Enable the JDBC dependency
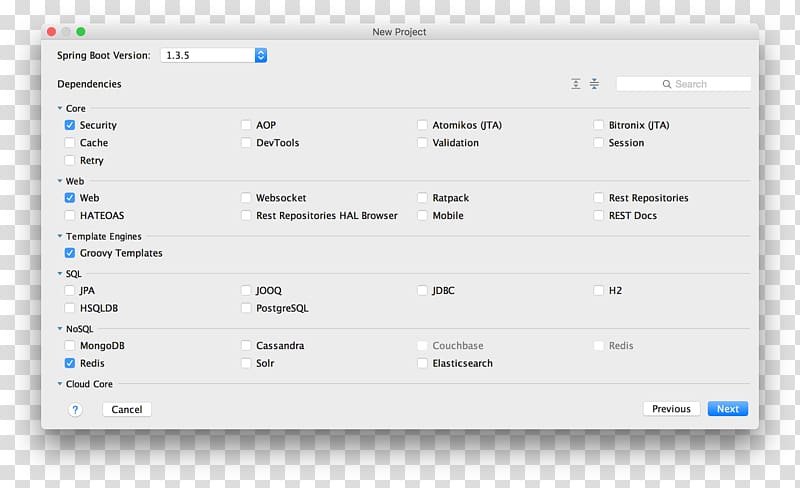This screenshot has height=488, width=800. tap(422, 290)
